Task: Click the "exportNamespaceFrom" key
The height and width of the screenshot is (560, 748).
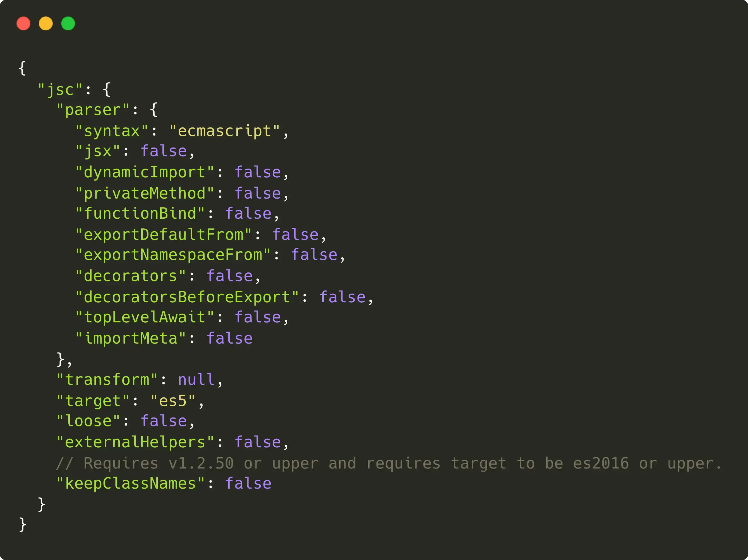Action: 172,255
